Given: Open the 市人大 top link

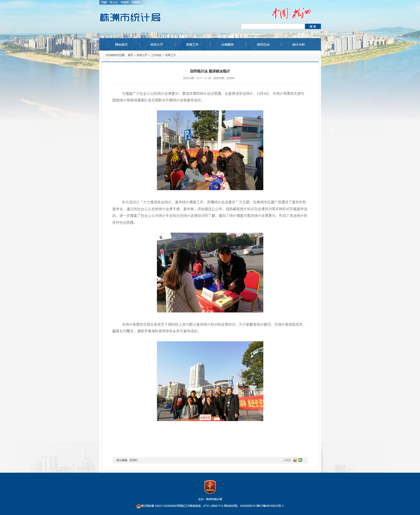Looking at the screenshot, I should tap(113, 2).
